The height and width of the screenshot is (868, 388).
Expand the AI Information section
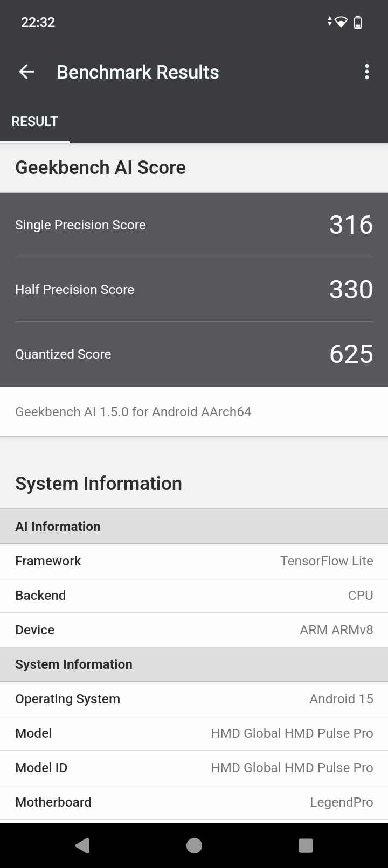coord(194,526)
